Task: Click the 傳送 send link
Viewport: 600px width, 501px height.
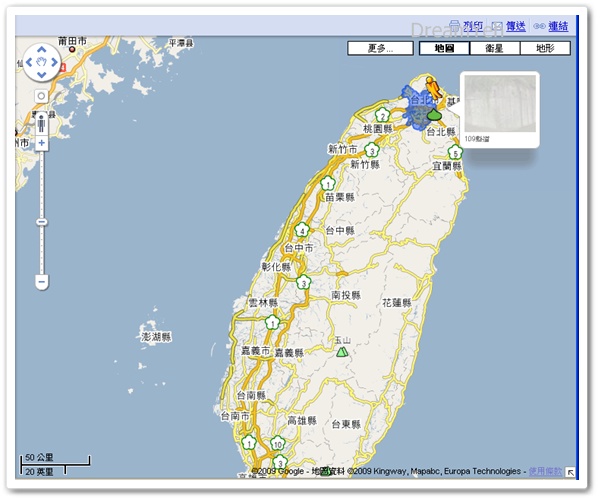Action: 516,26
